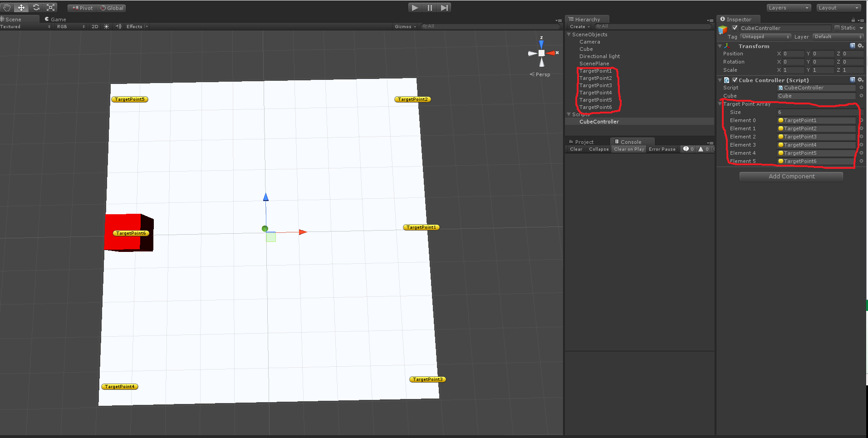Image resolution: width=868 pixels, height=438 pixels.
Task: Collapse the SceneObjects hierarchy item
Action: (x=569, y=34)
